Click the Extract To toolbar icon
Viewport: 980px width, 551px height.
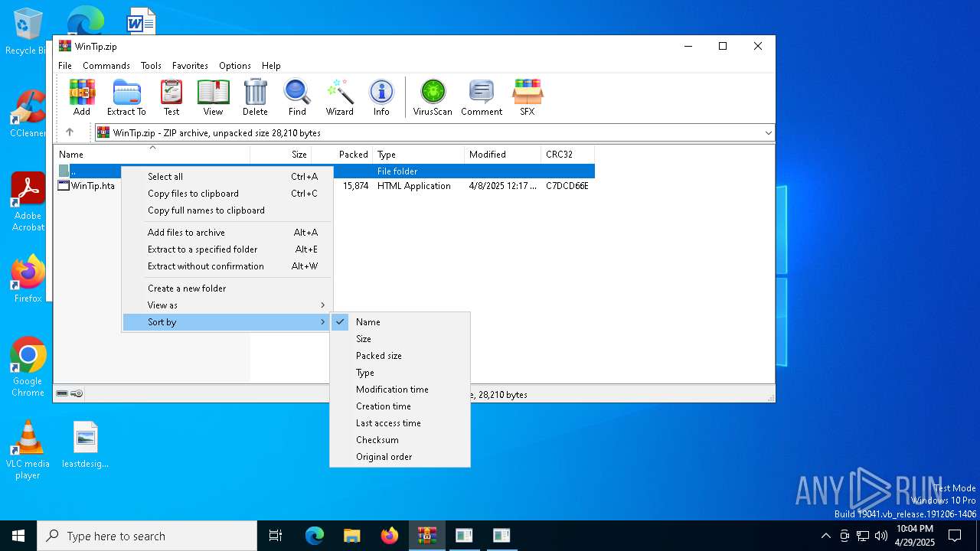point(126,97)
